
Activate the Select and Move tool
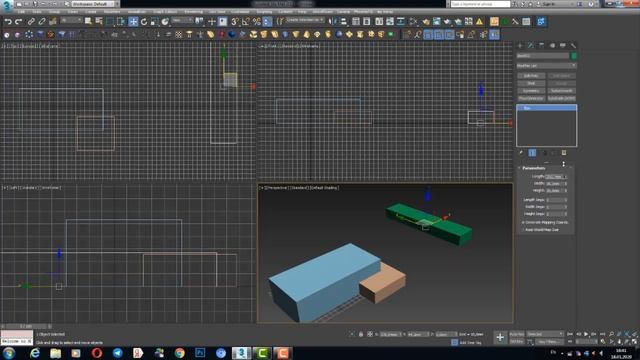point(133,21)
